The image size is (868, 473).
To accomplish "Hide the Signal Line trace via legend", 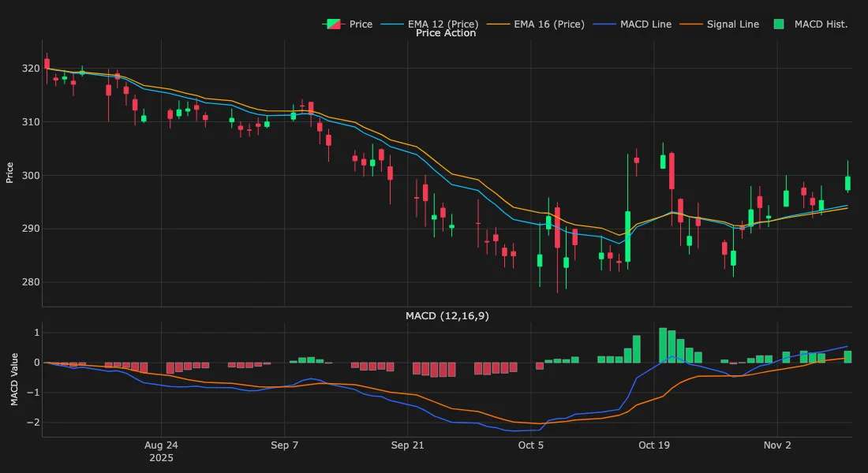I will tap(719, 24).
